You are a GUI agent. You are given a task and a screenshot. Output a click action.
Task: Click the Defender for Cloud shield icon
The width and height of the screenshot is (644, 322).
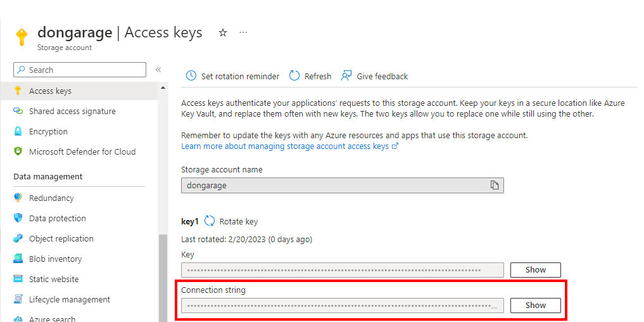coord(18,151)
